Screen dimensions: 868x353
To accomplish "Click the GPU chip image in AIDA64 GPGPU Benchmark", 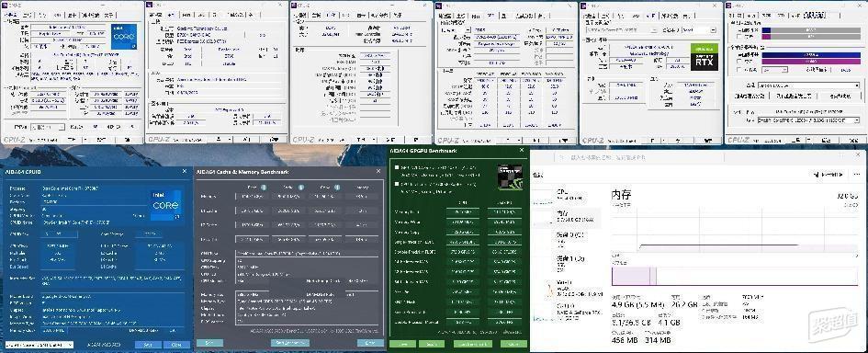I will [509, 176].
